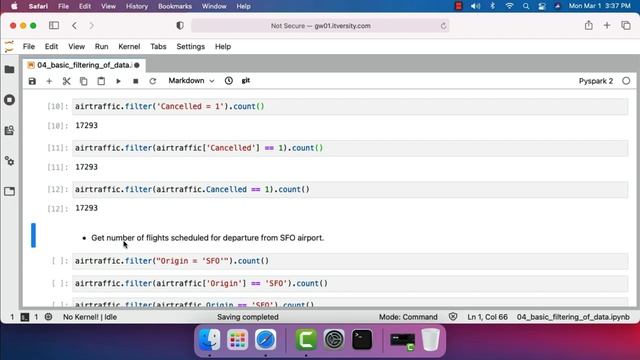
Task: Click the Safari address bar
Action: coord(320,26)
